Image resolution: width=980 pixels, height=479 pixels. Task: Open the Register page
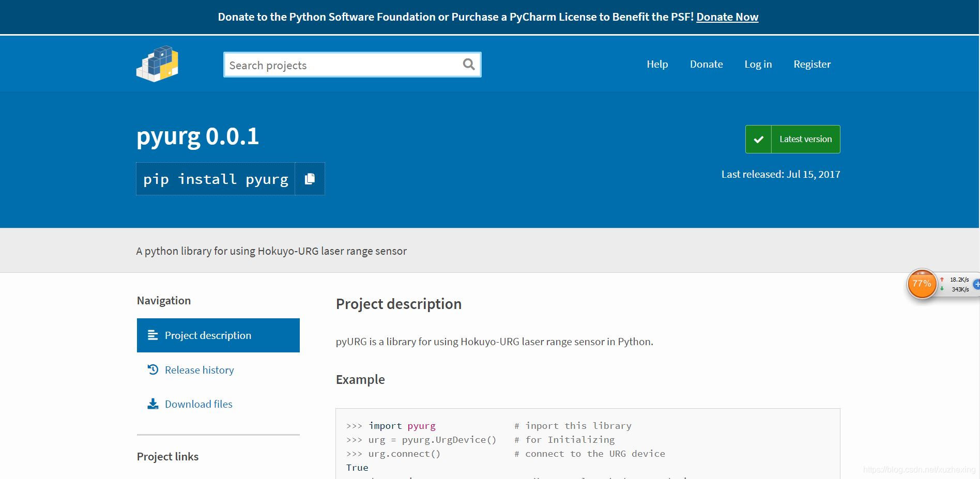tap(812, 64)
